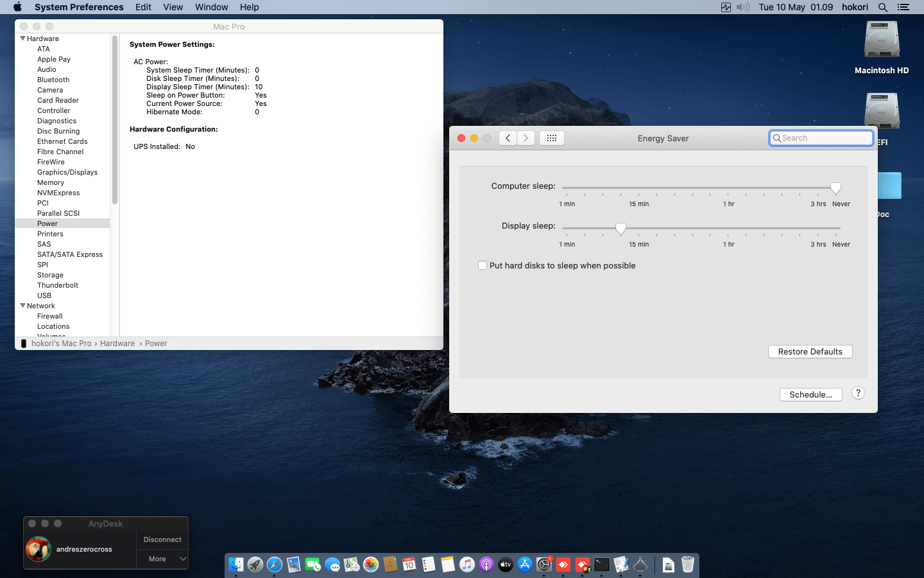Open the Window menu
The width and height of the screenshot is (924, 578).
pyautogui.click(x=211, y=7)
